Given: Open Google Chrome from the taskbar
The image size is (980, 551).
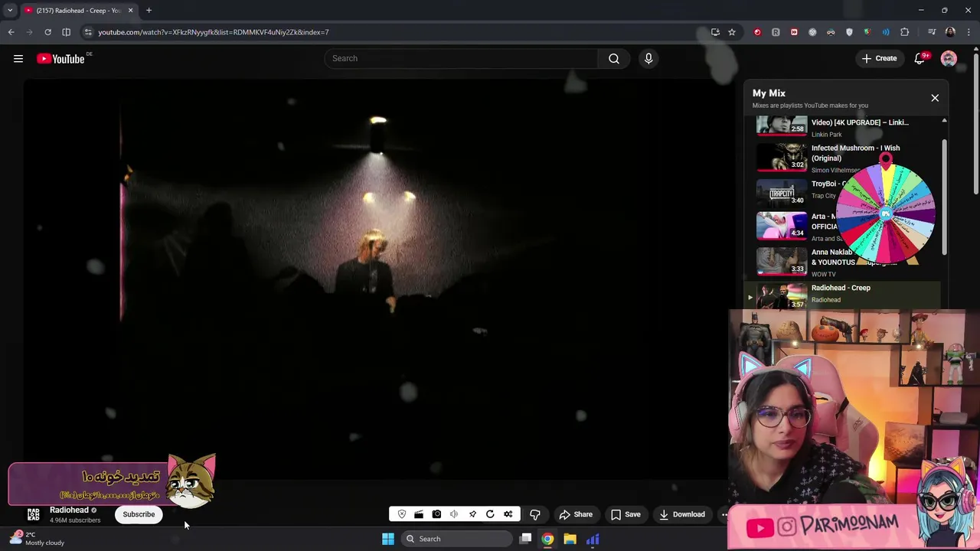Looking at the screenshot, I should pyautogui.click(x=547, y=539).
